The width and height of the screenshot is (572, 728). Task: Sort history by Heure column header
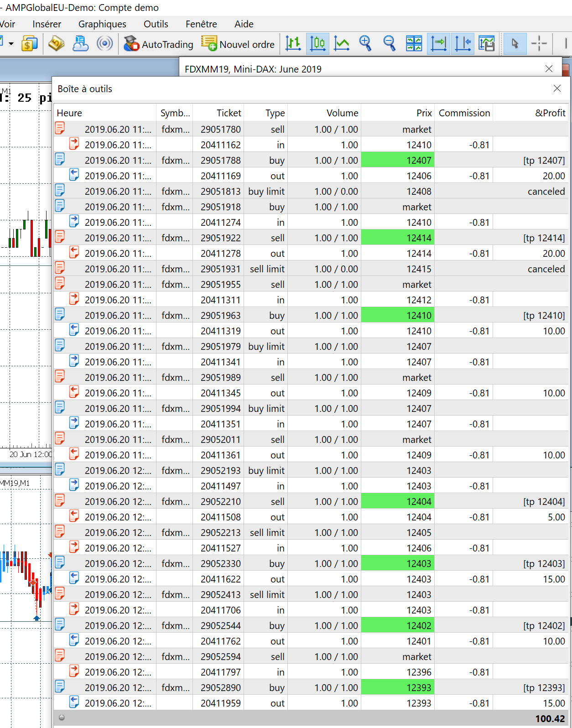click(105, 113)
